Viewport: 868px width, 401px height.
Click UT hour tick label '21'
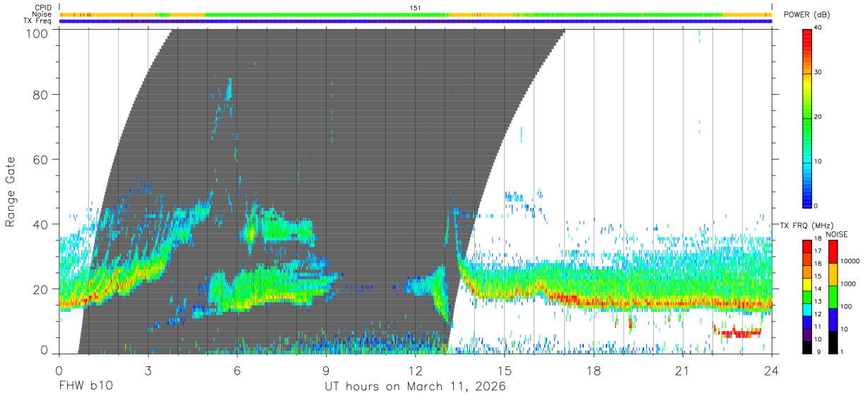[x=682, y=371]
